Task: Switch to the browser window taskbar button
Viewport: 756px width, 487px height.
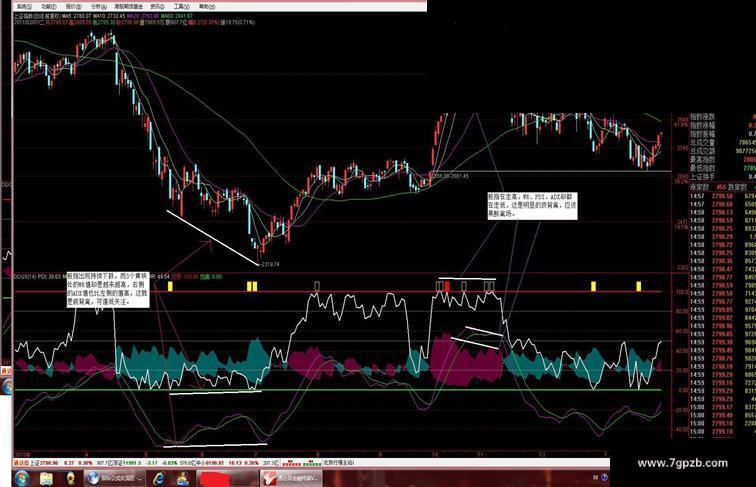Action: (115, 478)
